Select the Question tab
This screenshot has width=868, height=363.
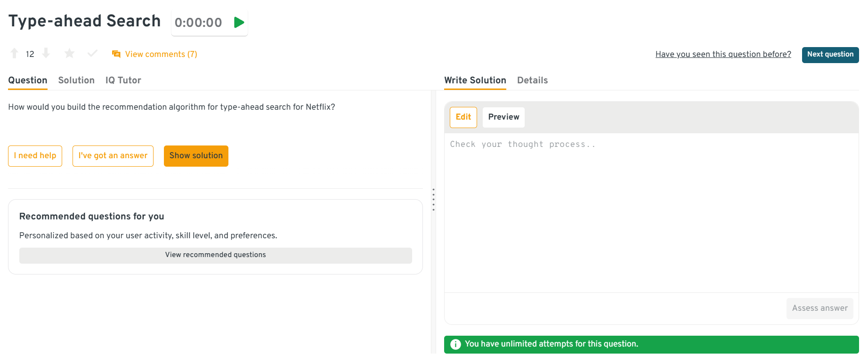[28, 80]
